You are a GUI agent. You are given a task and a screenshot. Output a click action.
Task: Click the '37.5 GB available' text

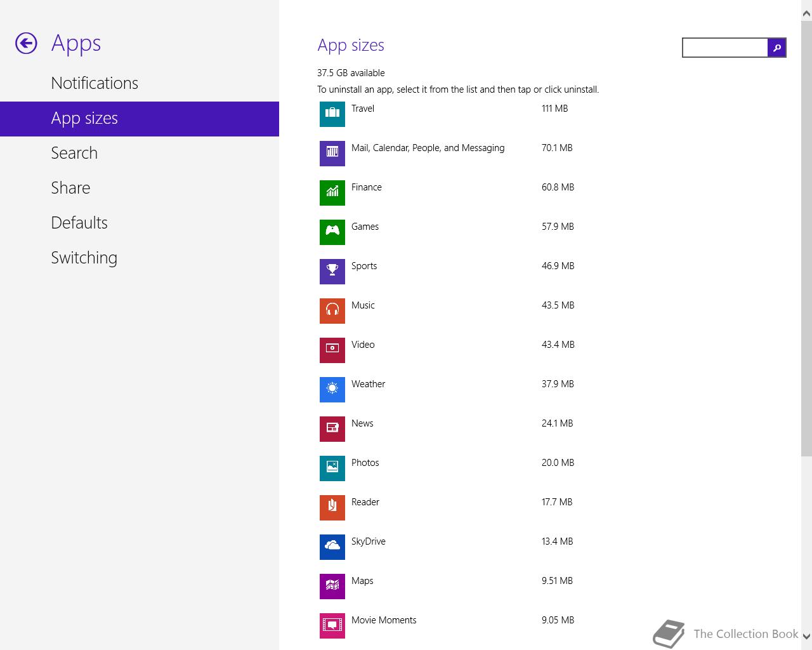[351, 73]
